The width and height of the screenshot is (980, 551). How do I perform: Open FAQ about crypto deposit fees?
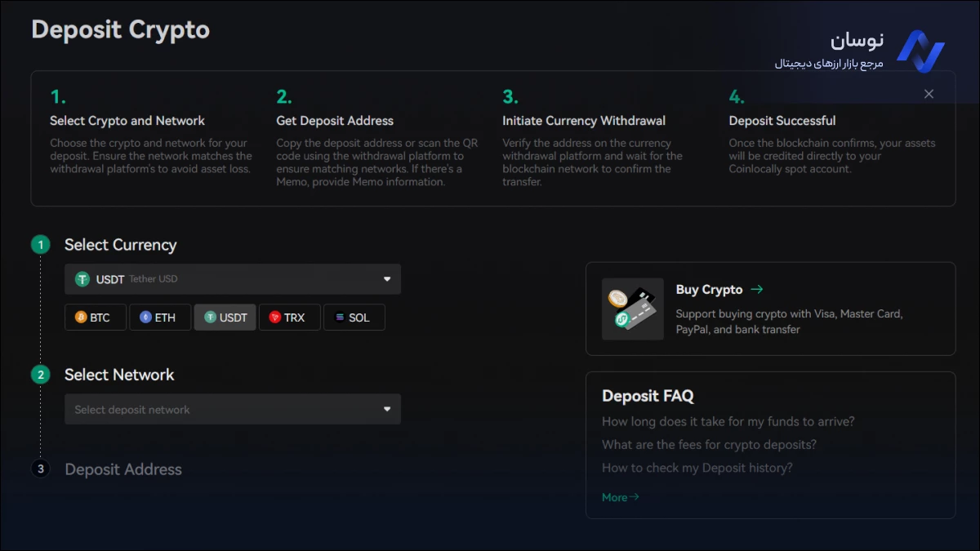pyautogui.click(x=709, y=445)
